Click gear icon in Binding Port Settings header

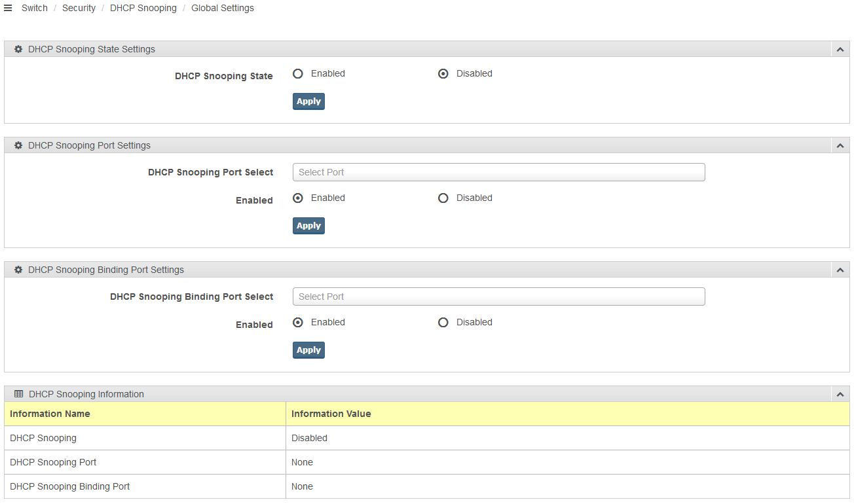coord(18,270)
